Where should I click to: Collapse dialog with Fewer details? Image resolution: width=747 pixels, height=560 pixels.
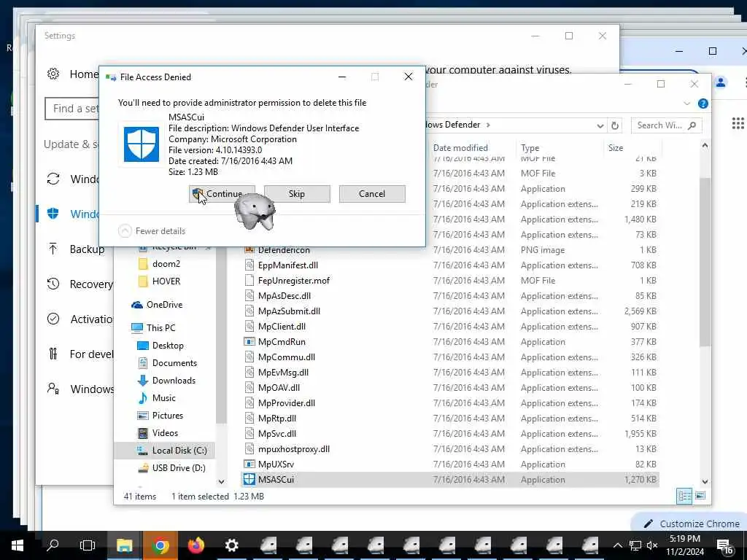(152, 231)
